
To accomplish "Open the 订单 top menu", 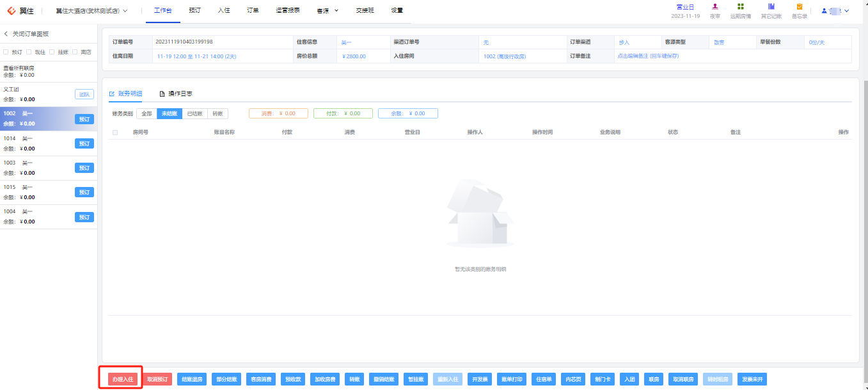I will point(253,10).
